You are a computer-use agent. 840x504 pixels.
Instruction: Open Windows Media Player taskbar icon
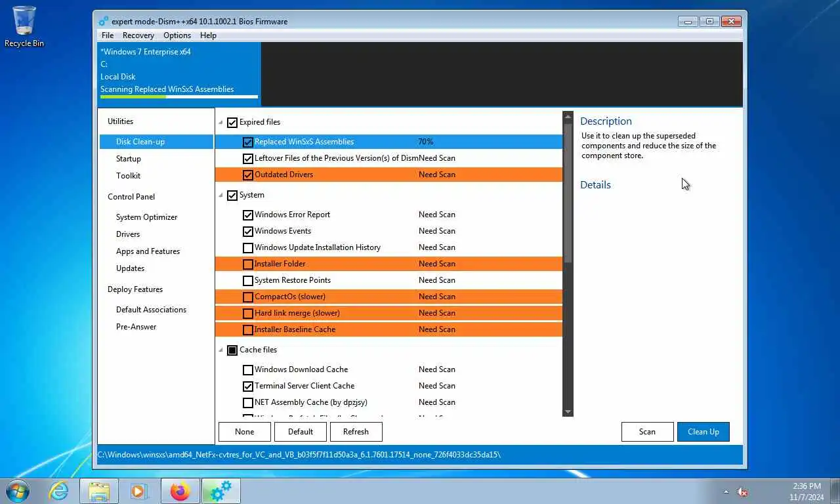(x=139, y=491)
